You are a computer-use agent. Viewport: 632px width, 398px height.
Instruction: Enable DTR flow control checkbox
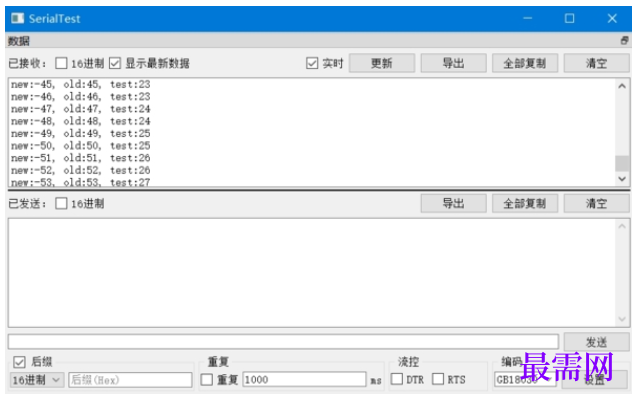[x=397, y=379]
